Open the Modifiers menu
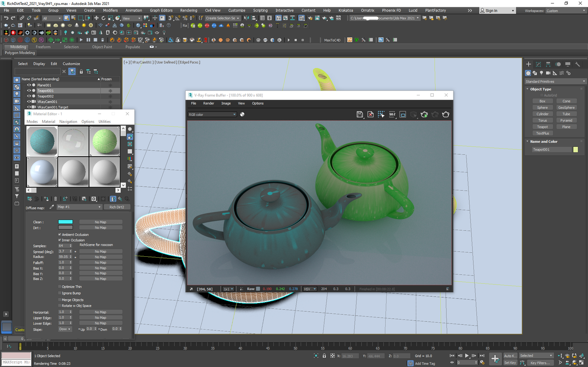 tap(110, 10)
